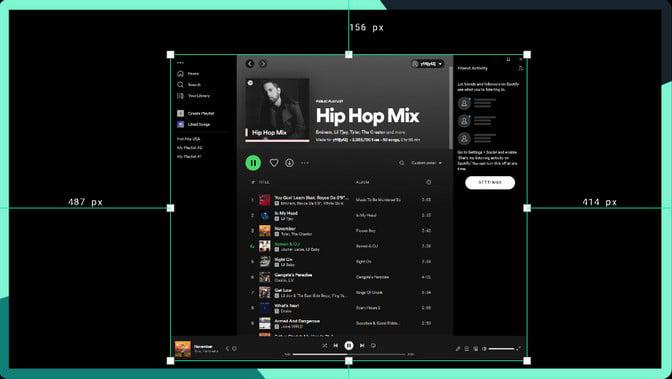The height and width of the screenshot is (379, 672).
Task: Open the Custom order sort dropdown
Action: click(426, 163)
